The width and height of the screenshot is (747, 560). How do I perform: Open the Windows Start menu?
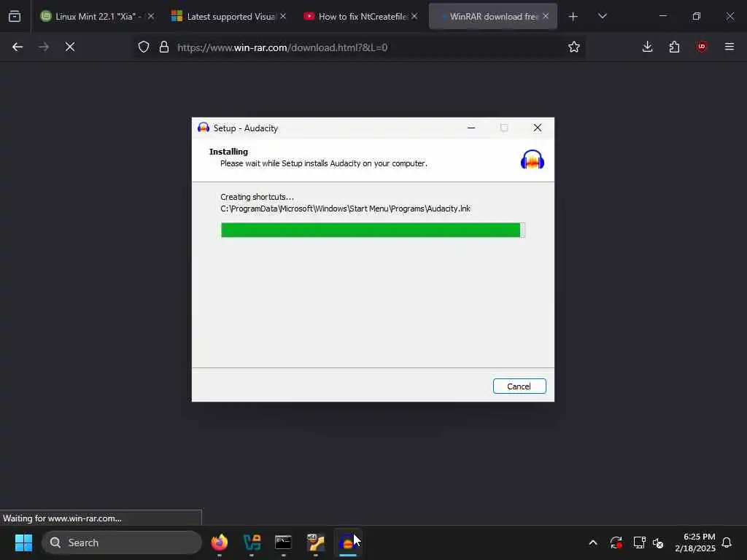(x=23, y=542)
